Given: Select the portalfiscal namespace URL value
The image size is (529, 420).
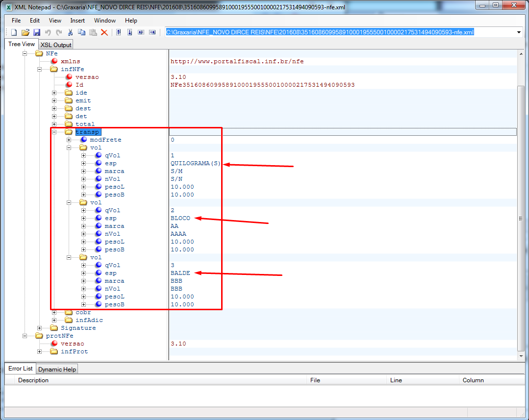Looking at the screenshot, I should pyautogui.click(x=237, y=61).
